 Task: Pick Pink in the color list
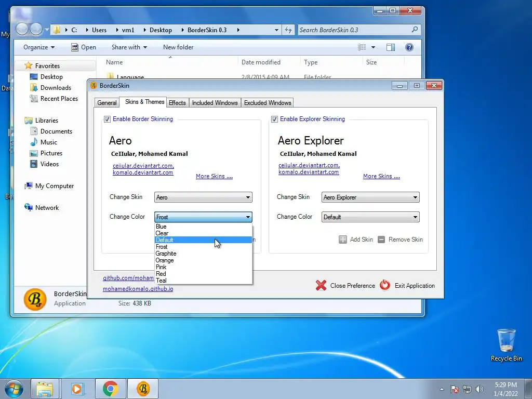(203, 267)
